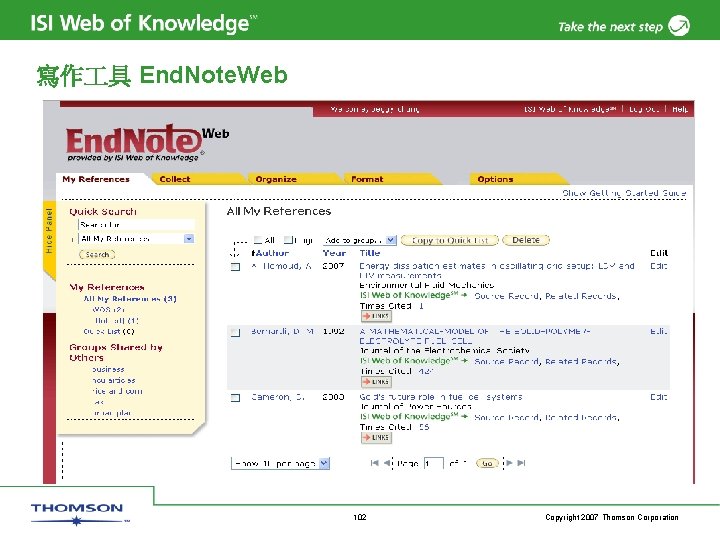
Task: Sort by the Author column header
Action: coord(270,253)
